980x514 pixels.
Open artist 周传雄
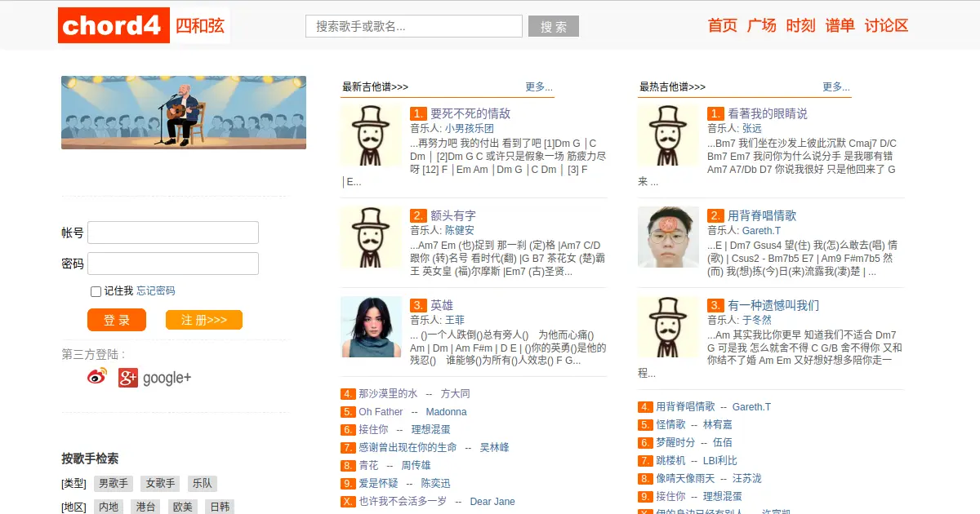pyautogui.click(x=416, y=465)
